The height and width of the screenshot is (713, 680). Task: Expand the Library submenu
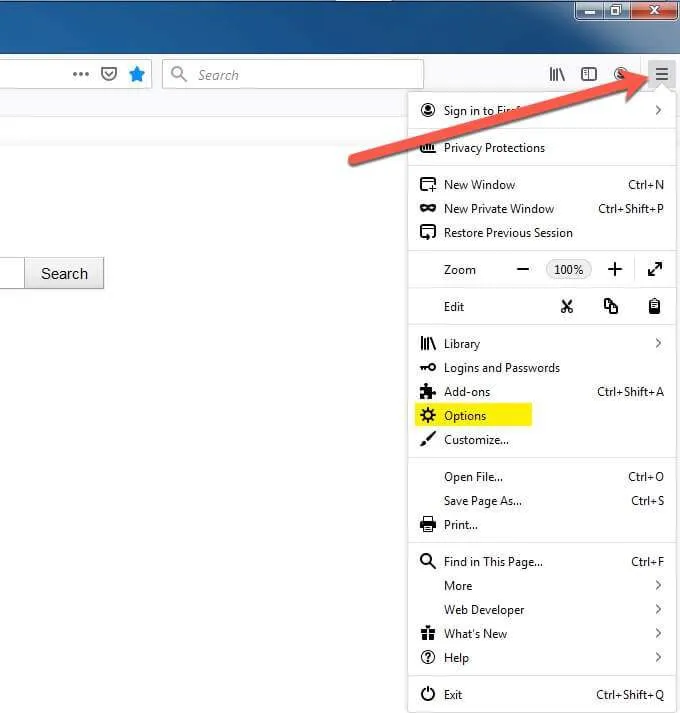541,344
